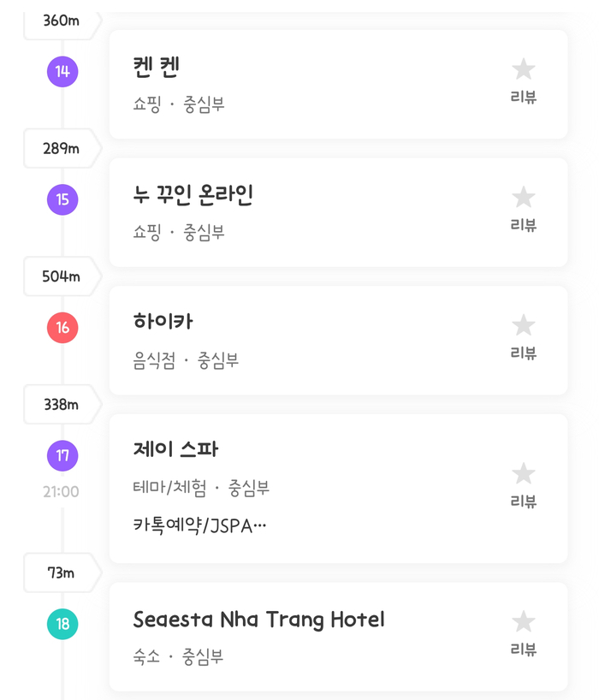Select teal stop marker number 18
599x700 pixels.
(x=62, y=624)
